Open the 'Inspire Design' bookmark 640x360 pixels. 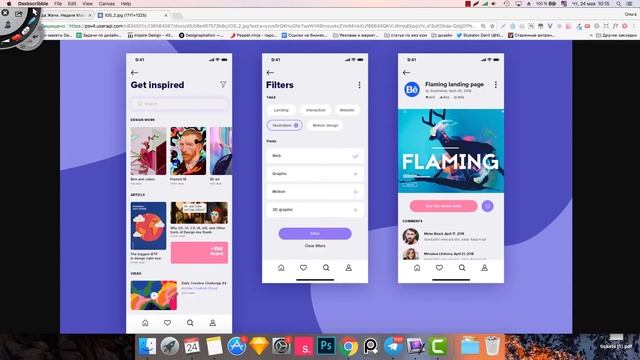(151, 36)
